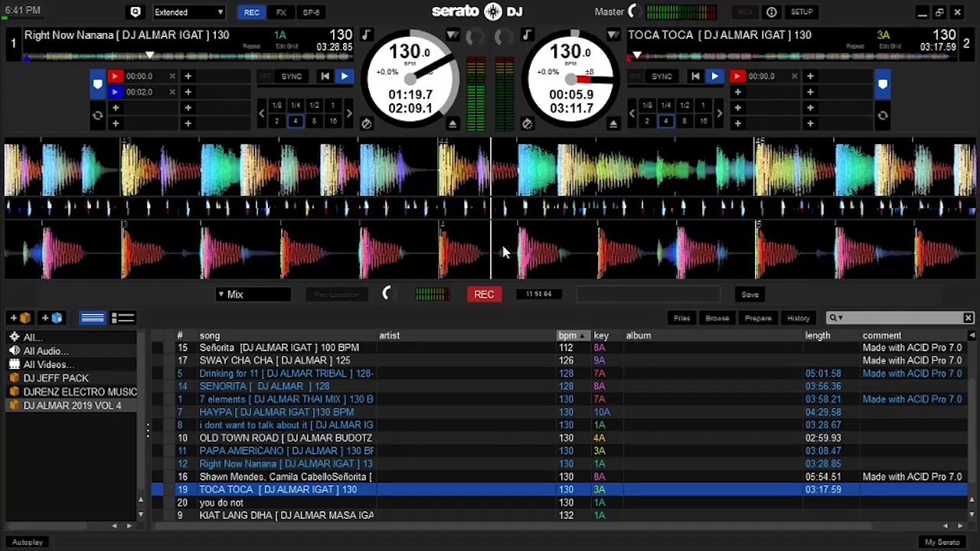The width and height of the screenshot is (980, 551).
Task: Open the Files panel tab
Action: pyautogui.click(x=681, y=318)
